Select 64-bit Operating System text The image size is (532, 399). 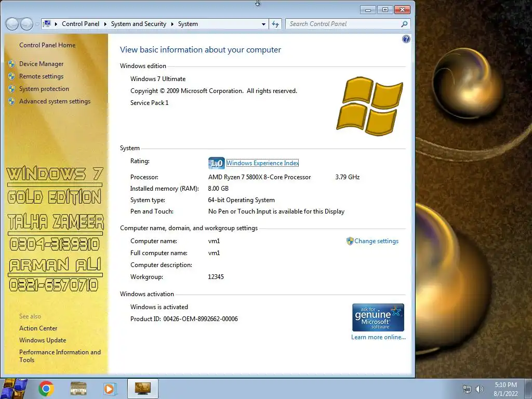[241, 200]
